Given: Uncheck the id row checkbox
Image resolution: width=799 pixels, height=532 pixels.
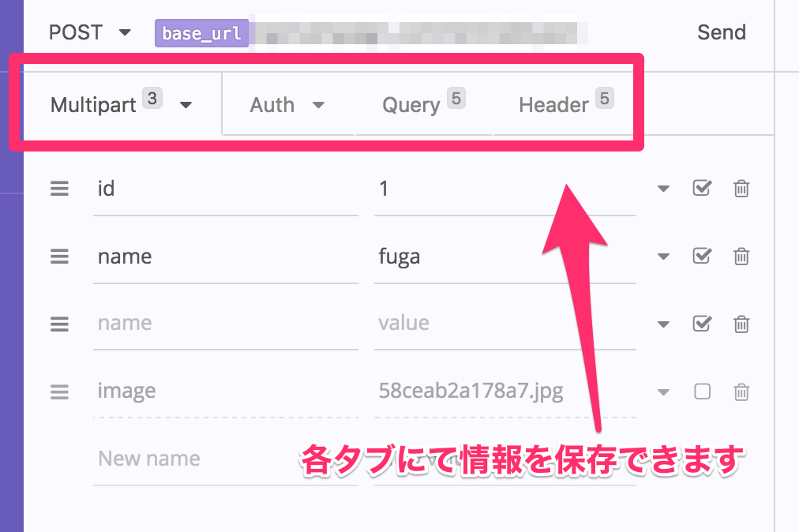Looking at the screenshot, I should [x=702, y=188].
